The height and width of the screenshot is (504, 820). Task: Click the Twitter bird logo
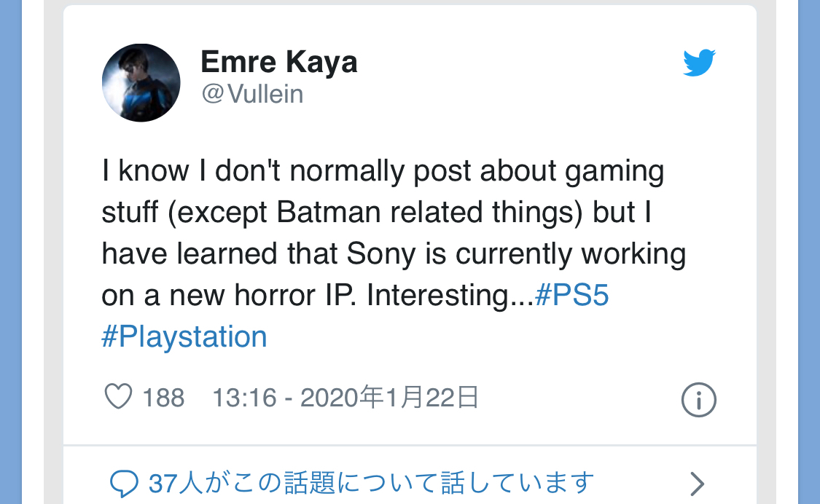[699, 63]
